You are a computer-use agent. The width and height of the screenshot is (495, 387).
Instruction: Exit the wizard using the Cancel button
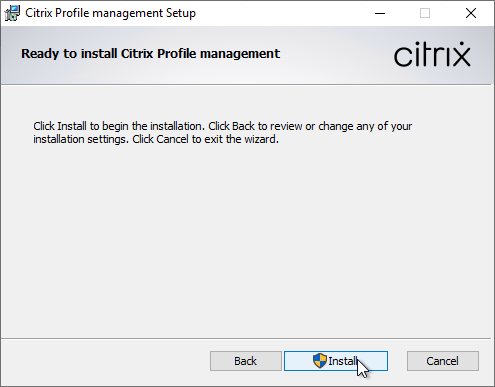(x=443, y=361)
